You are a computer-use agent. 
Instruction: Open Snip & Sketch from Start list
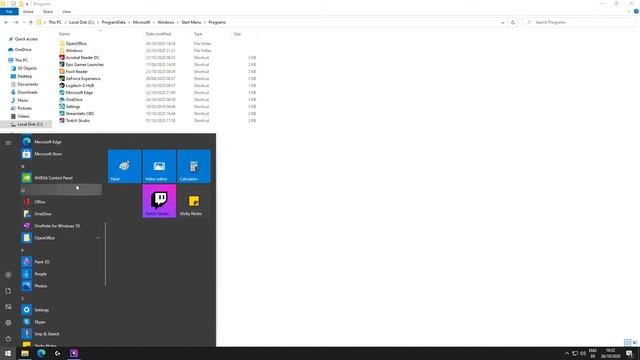tap(61, 334)
